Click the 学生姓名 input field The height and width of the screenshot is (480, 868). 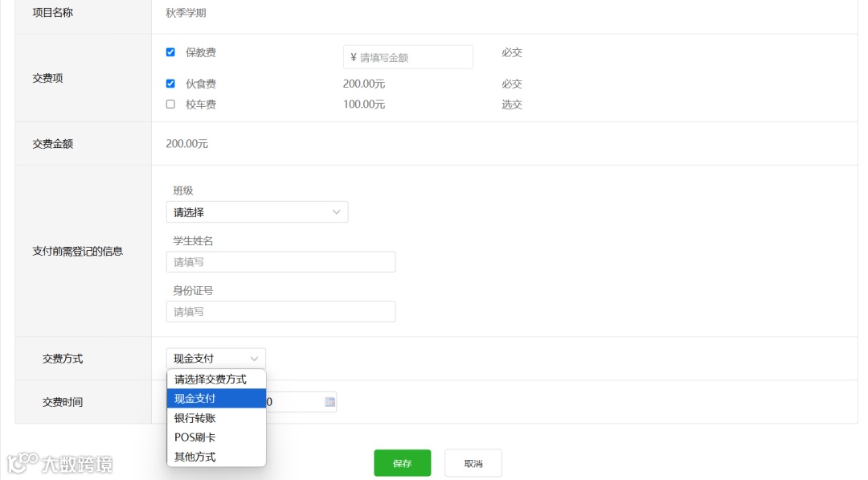(280, 262)
